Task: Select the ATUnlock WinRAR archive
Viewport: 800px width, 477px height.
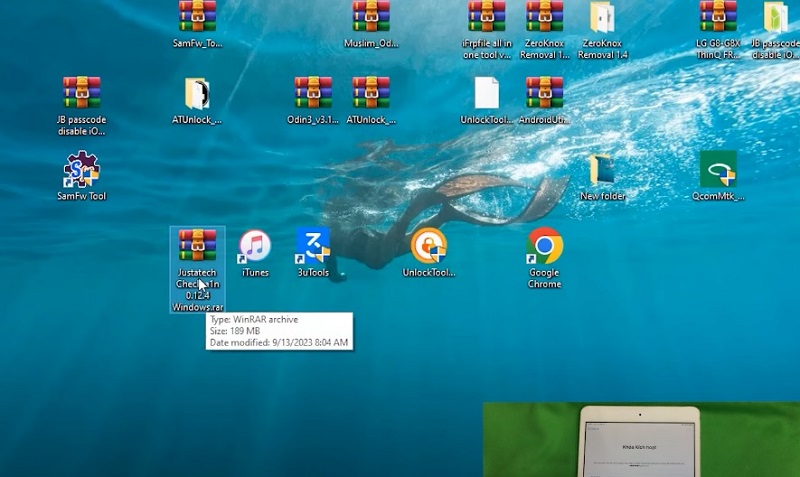Action: coord(371,93)
